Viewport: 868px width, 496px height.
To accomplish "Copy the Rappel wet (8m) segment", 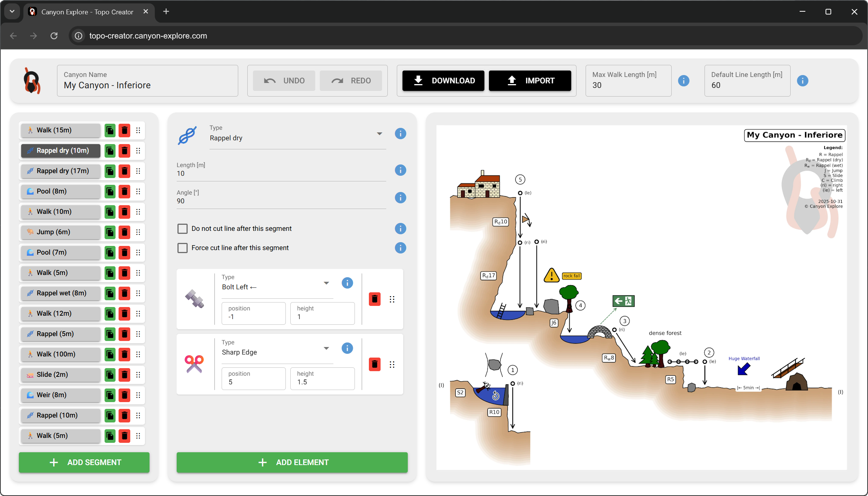I will pyautogui.click(x=110, y=293).
